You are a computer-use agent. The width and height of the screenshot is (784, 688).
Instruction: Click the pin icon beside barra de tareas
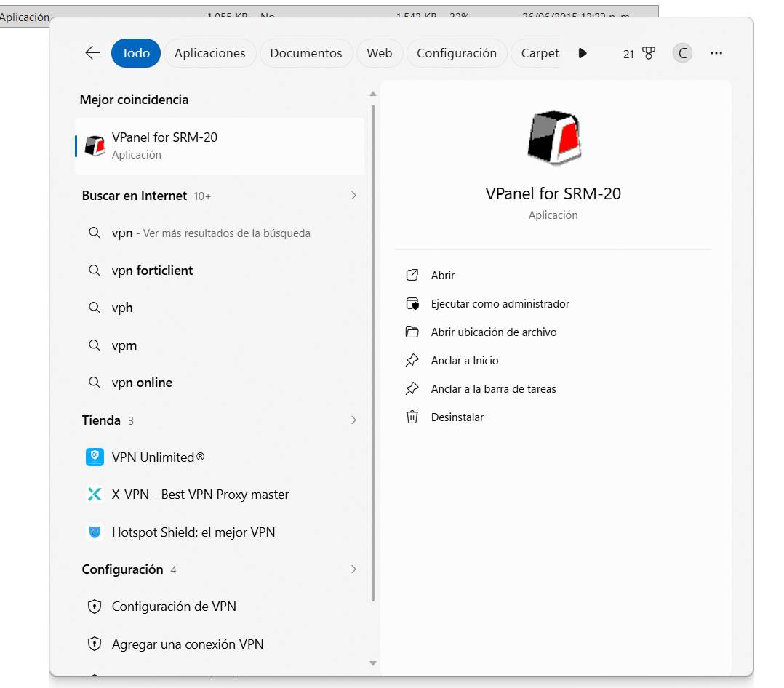point(412,388)
